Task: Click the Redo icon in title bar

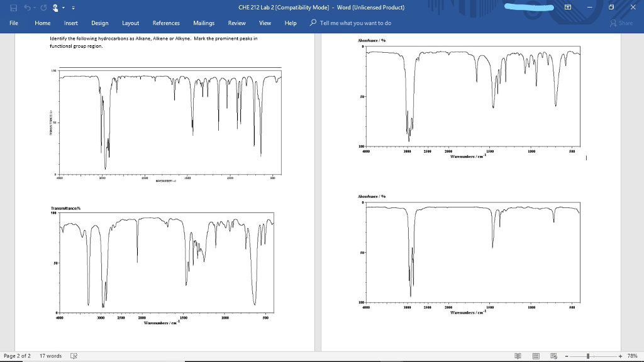Action: (42, 8)
